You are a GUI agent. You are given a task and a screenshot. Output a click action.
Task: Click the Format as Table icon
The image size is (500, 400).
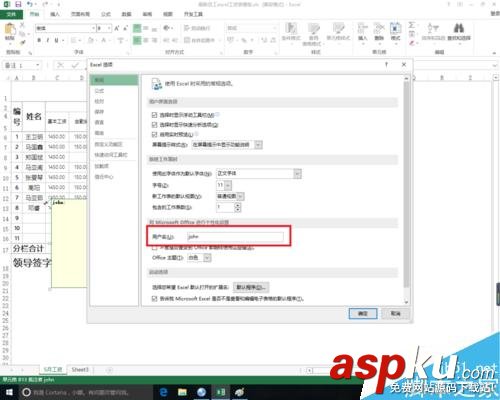click(313, 33)
